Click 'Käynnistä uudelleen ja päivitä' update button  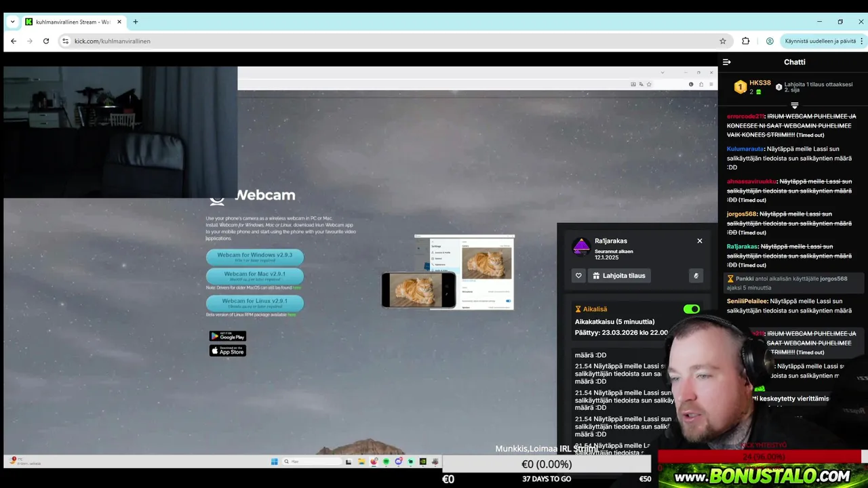(821, 41)
